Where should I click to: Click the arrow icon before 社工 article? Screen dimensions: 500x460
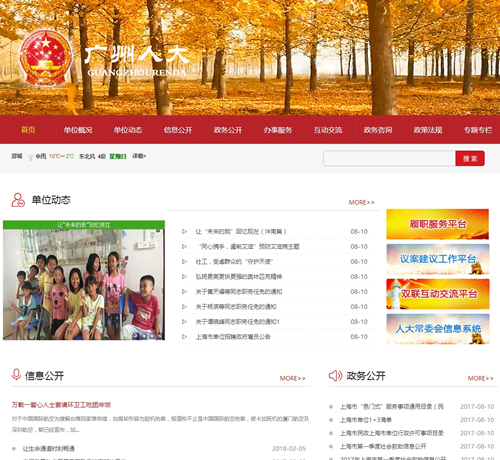click(x=184, y=261)
